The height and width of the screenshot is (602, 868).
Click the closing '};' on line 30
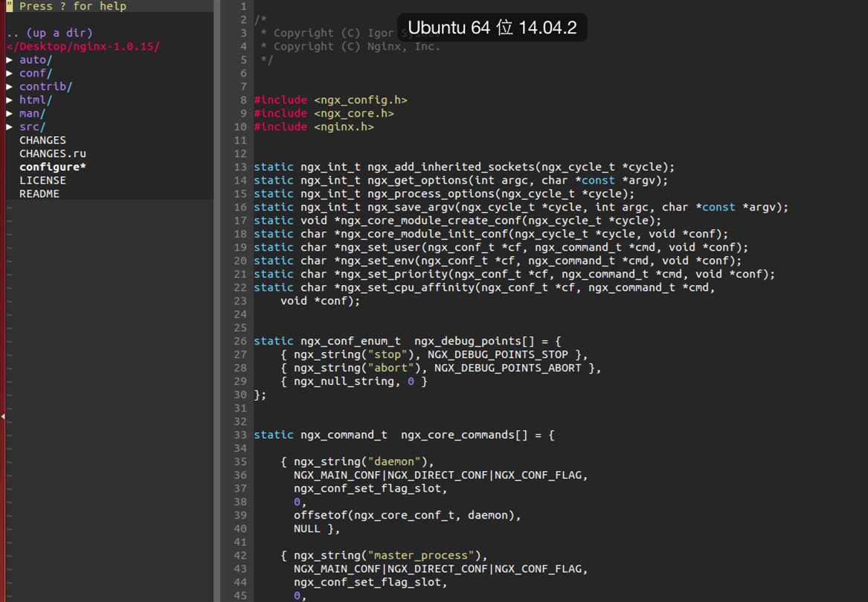[260, 394]
